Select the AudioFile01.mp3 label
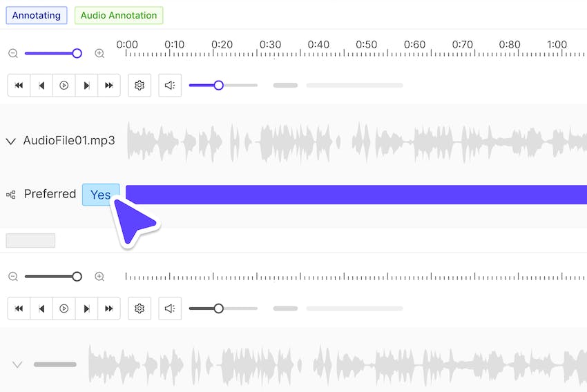This screenshot has width=587, height=392. [x=69, y=141]
